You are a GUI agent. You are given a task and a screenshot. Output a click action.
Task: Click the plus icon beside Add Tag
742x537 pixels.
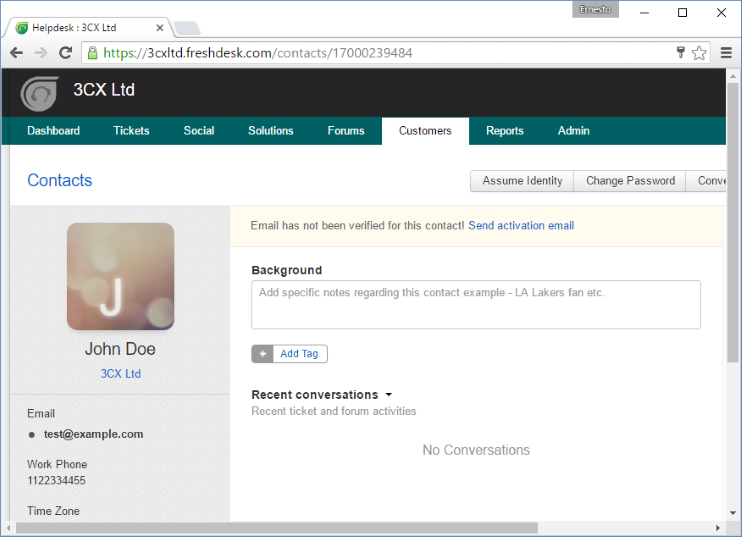tap(263, 353)
